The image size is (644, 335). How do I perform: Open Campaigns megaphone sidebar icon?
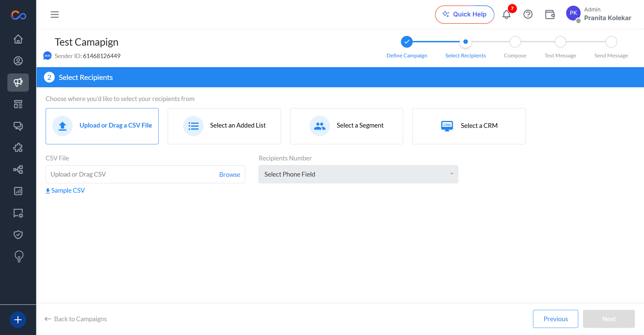pos(18,83)
